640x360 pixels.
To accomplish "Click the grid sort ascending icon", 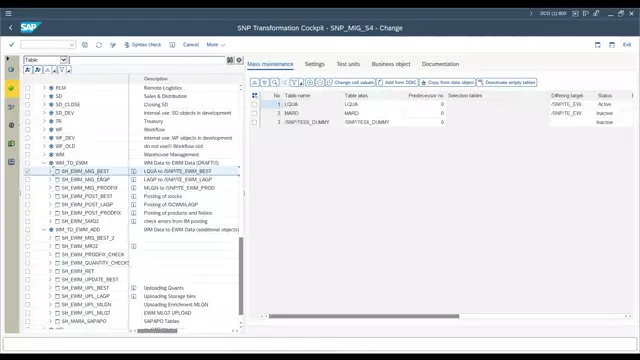I will (x=254, y=82).
